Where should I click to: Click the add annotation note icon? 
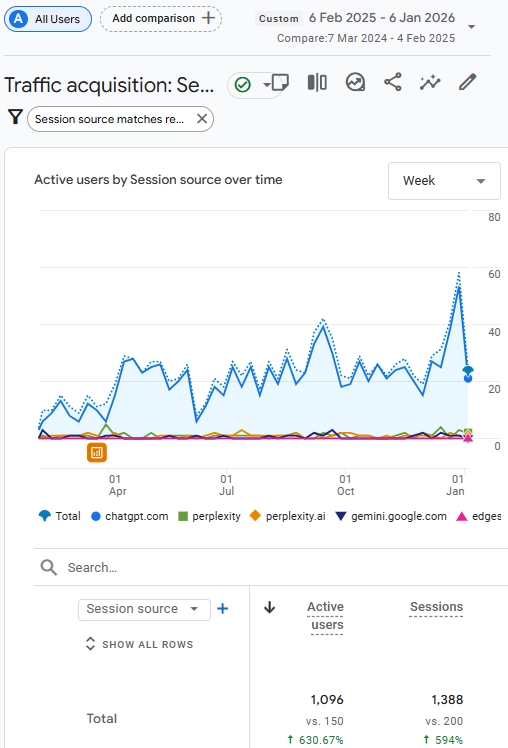pyautogui.click(x=280, y=83)
